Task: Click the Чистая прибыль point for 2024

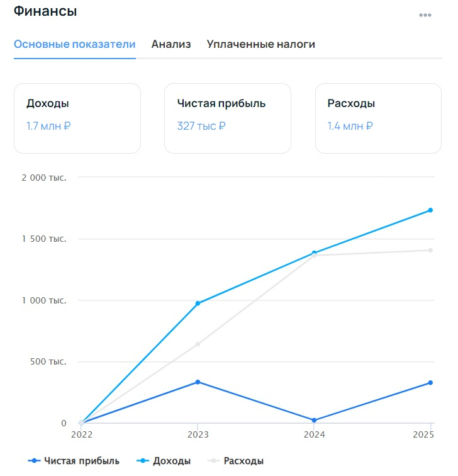Action: pyautogui.click(x=314, y=420)
